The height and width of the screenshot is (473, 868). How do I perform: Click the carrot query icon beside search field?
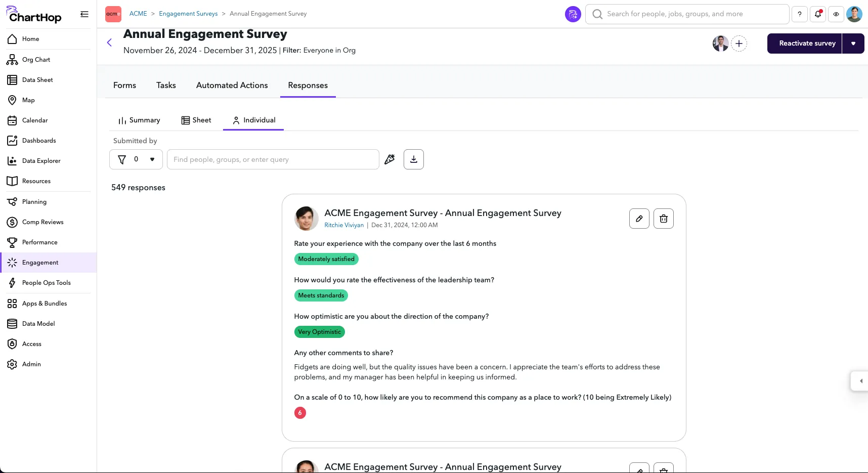tap(389, 159)
